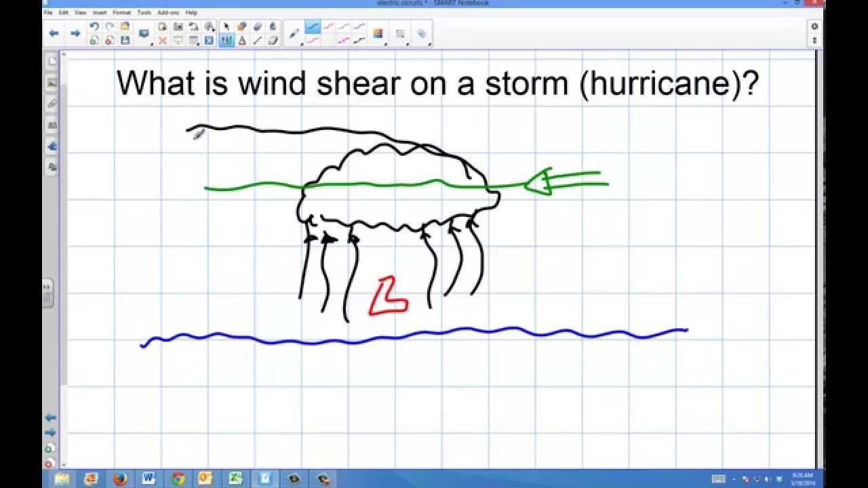Image resolution: width=868 pixels, height=488 pixels.
Task: Open the Tools menu
Action: (x=144, y=12)
